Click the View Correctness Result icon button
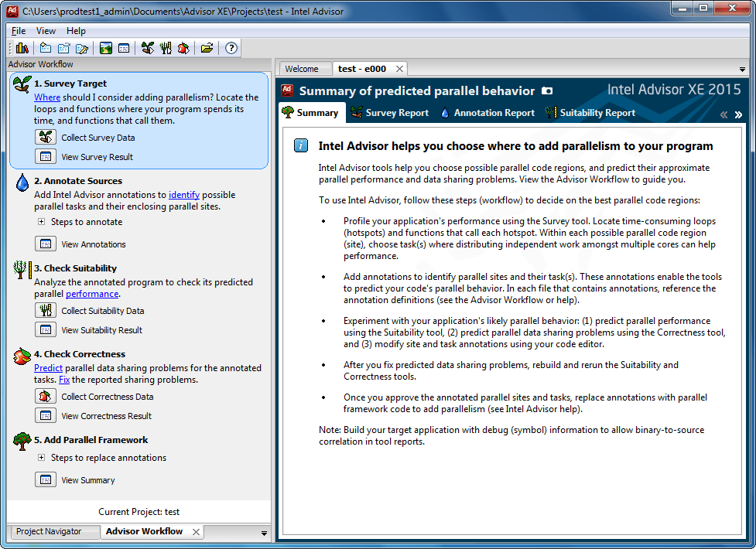 click(x=46, y=415)
